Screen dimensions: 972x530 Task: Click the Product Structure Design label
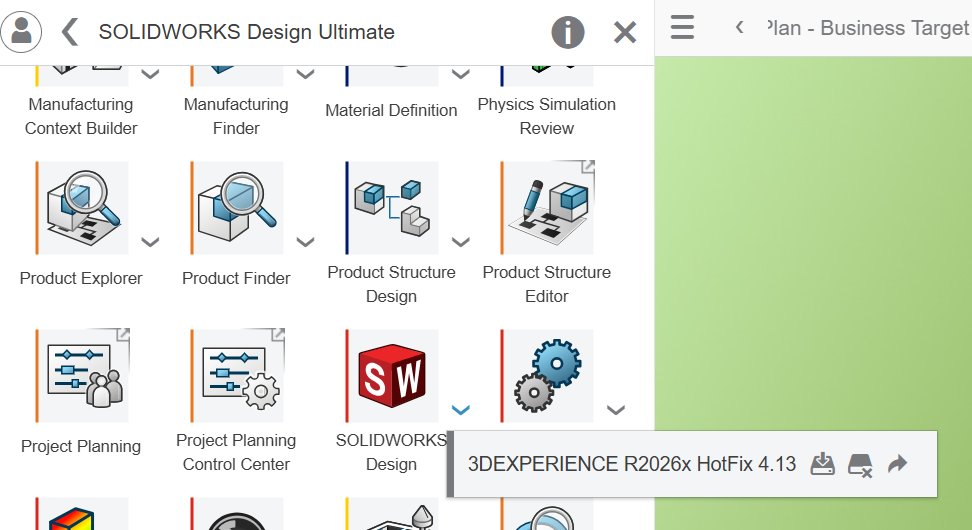[x=391, y=284]
